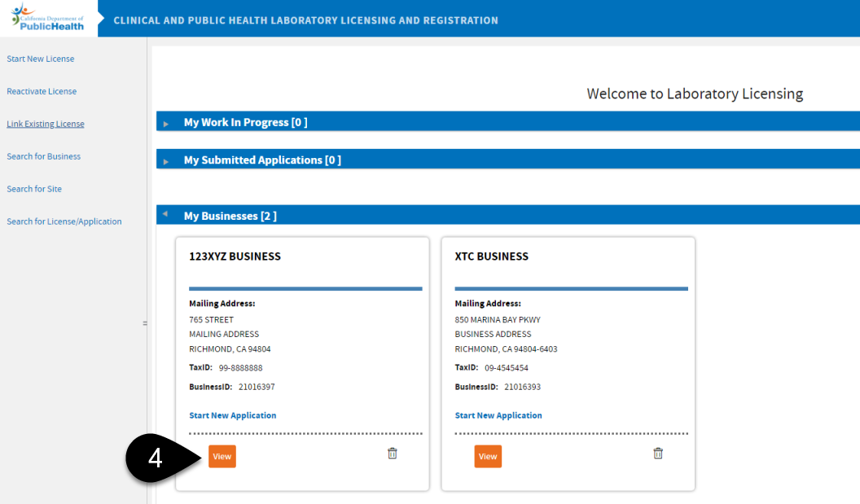The image size is (860, 504).
Task: Open the Link Existing License page
Action: [45, 123]
